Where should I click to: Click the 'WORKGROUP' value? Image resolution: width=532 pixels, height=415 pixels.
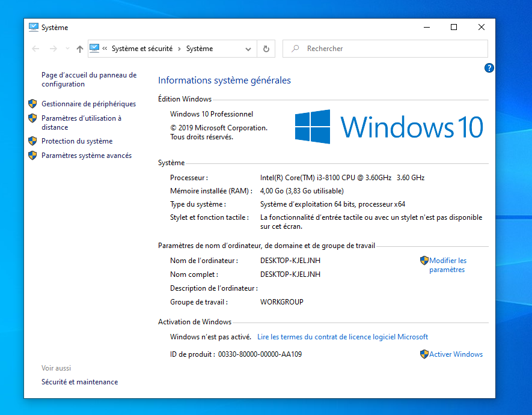click(281, 301)
